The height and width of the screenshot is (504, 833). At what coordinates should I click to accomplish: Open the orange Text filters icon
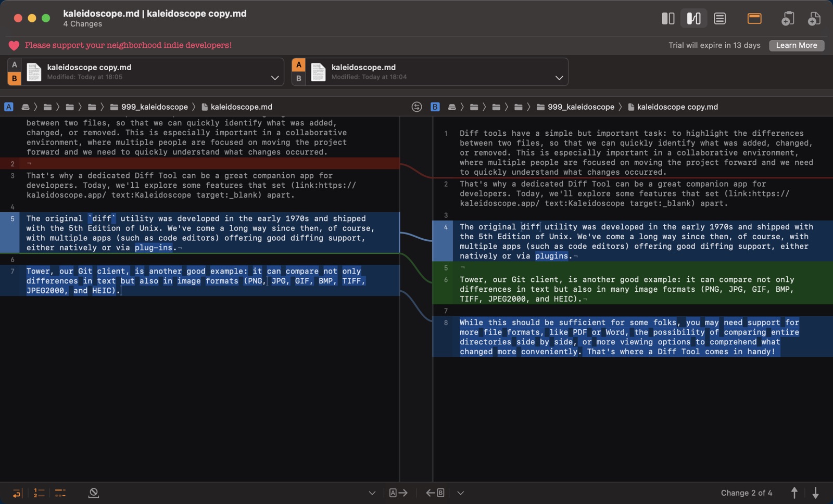point(753,18)
